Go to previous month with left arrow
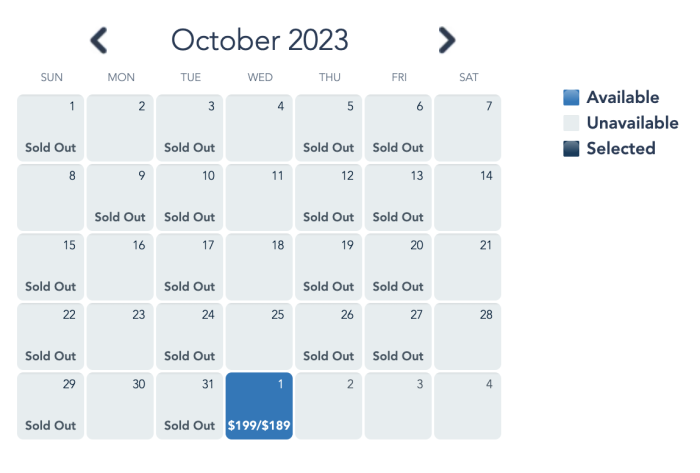 [99, 40]
